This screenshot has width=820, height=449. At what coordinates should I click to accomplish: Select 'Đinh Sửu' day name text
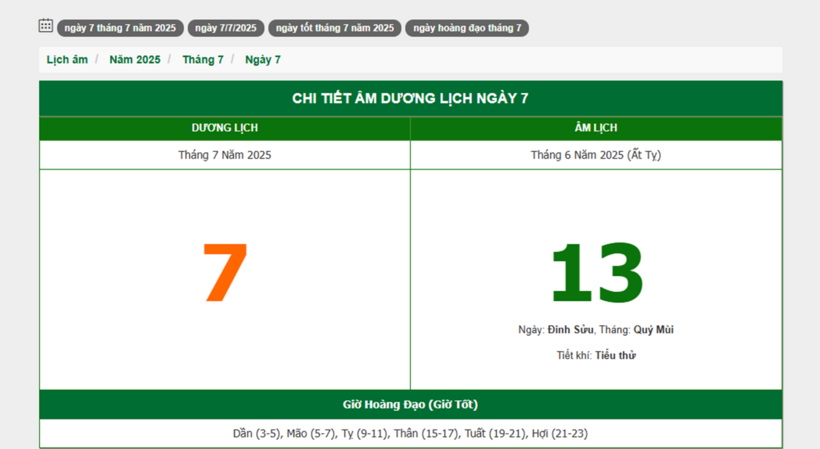click(x=571, y=330)
